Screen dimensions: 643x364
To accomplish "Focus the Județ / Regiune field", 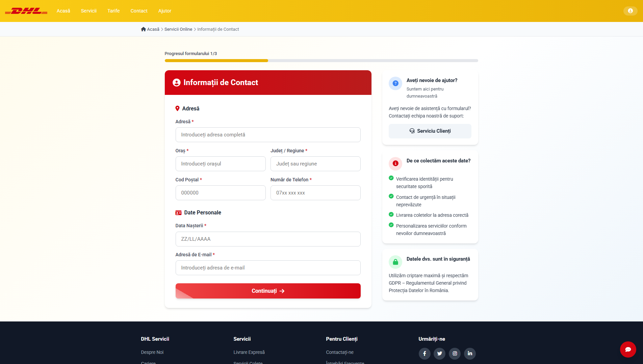I will pos(315,164).
